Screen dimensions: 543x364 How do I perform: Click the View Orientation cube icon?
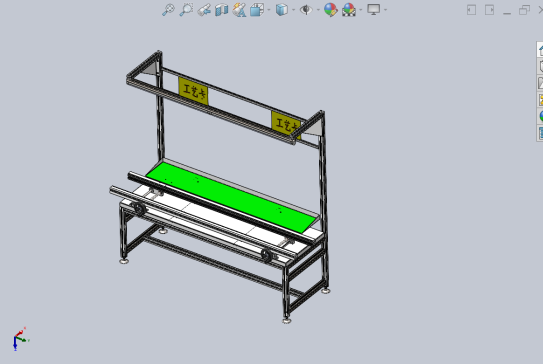(257, 10)
